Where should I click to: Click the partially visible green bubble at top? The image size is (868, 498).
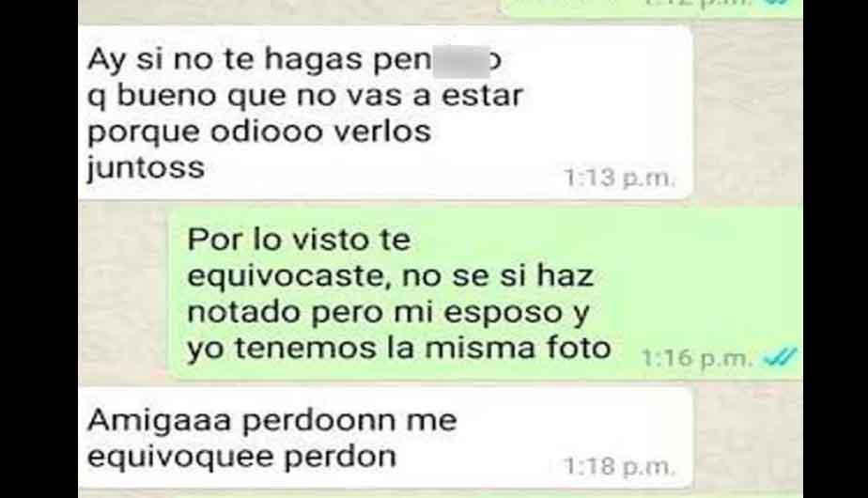coord(652,8)
